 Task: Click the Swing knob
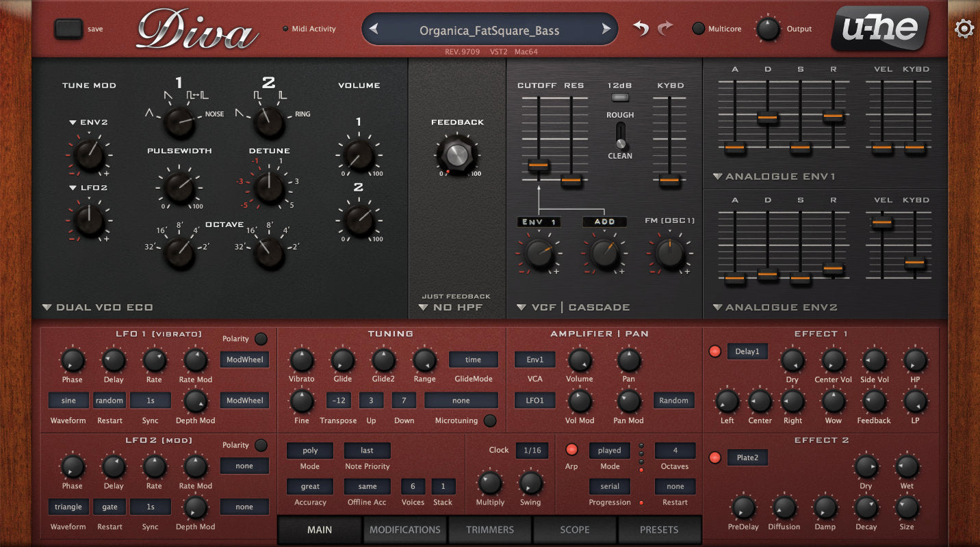point(530,483)
